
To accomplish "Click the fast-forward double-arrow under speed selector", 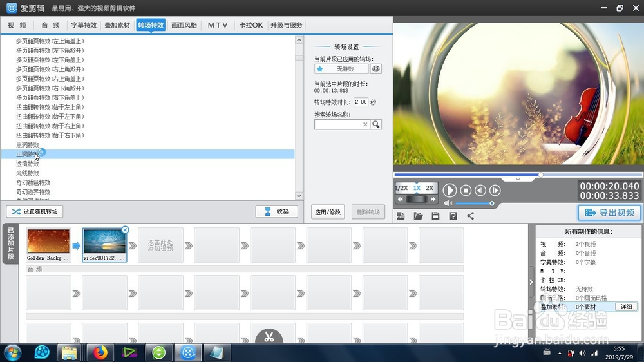I will click(433, 199).
